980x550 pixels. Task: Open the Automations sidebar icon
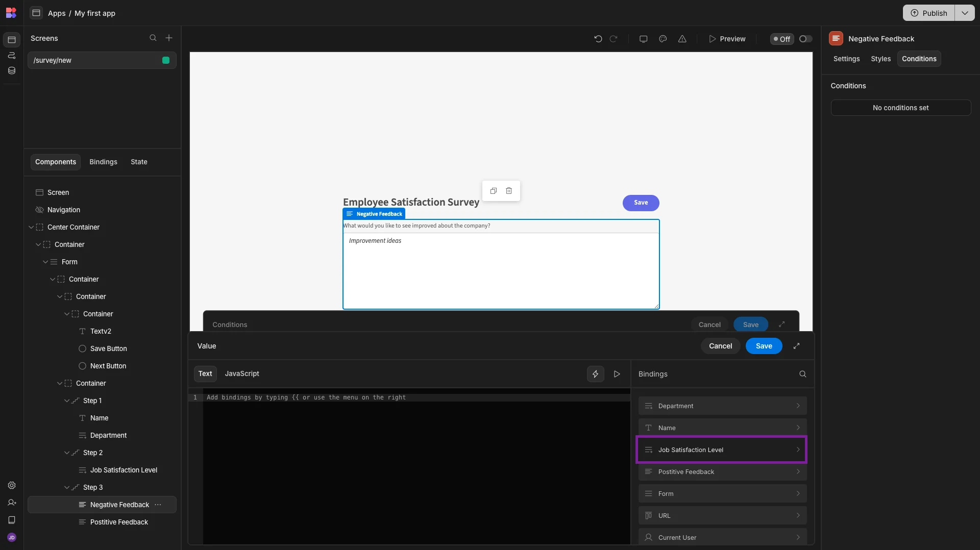pos(12,55)
